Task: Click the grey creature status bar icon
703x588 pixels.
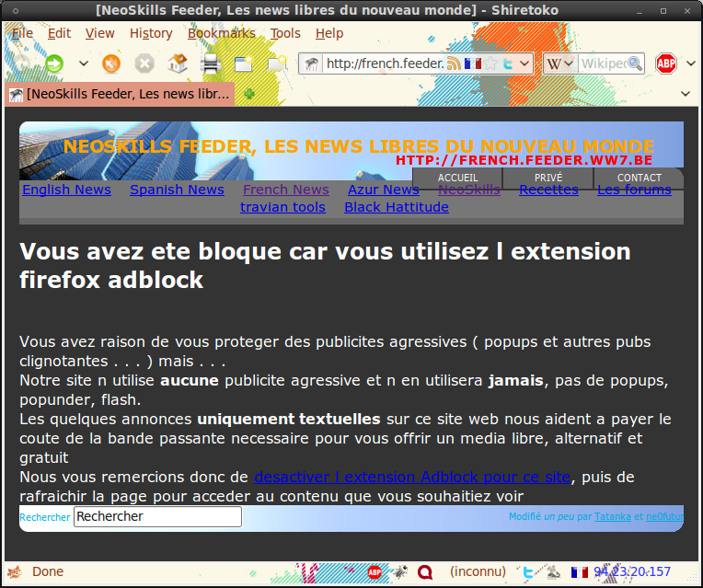Action: click(x=553, y=571)
